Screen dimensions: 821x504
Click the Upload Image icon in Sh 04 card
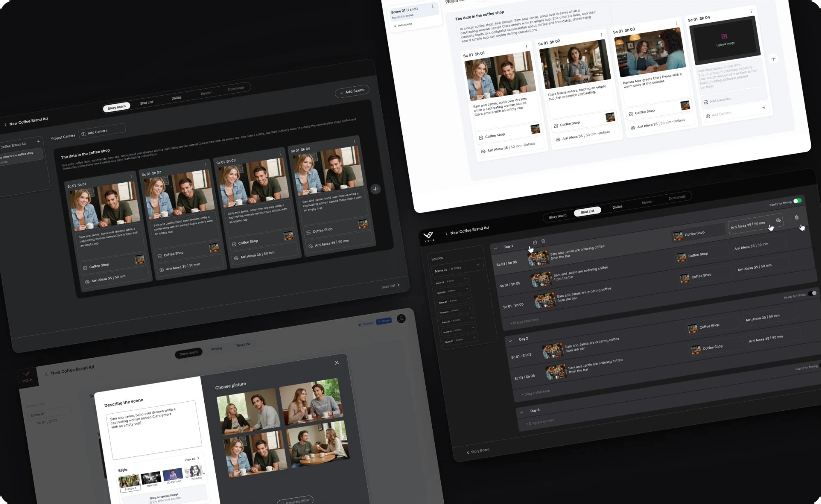click(x=724, y=36)
